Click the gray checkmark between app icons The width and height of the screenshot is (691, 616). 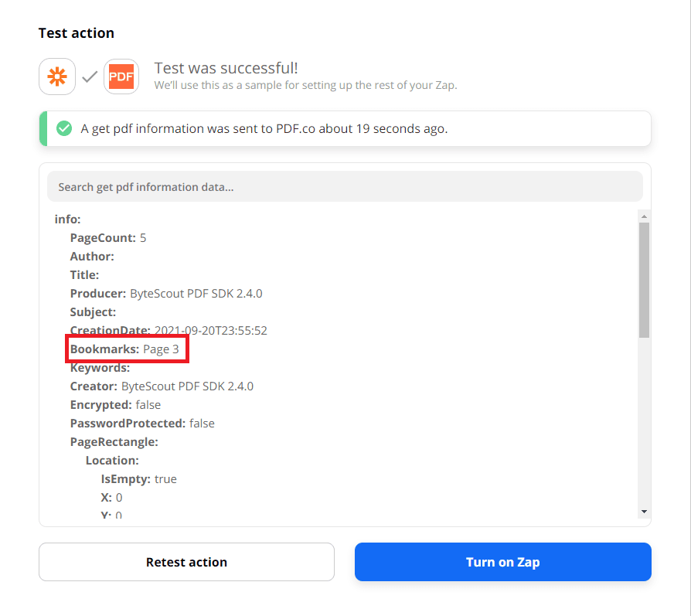click(90, 77)
